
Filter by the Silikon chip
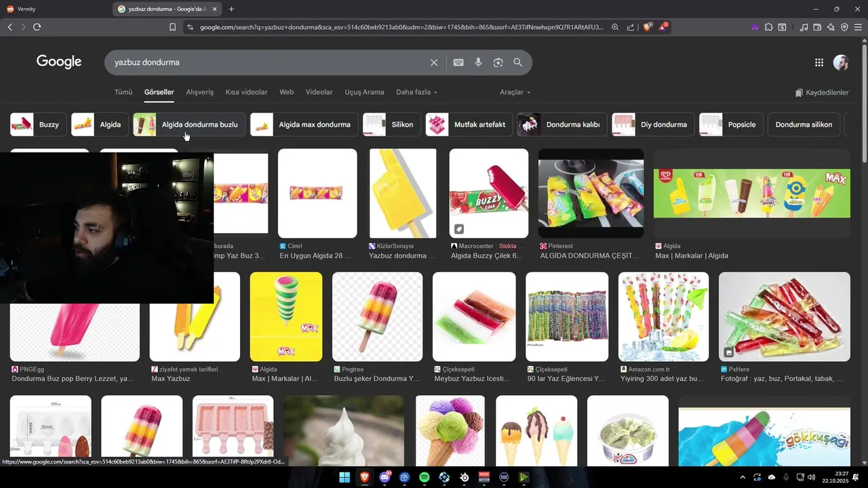tap(392, 125)
